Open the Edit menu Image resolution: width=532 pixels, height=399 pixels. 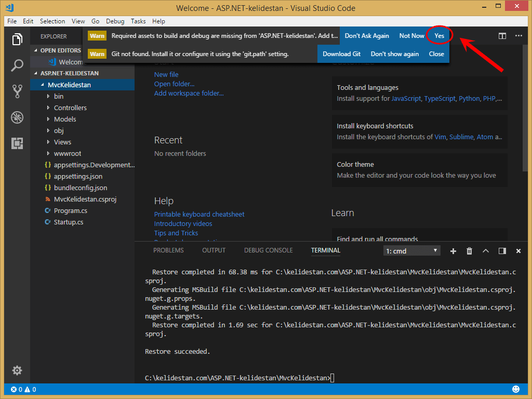tap(28, 21)
